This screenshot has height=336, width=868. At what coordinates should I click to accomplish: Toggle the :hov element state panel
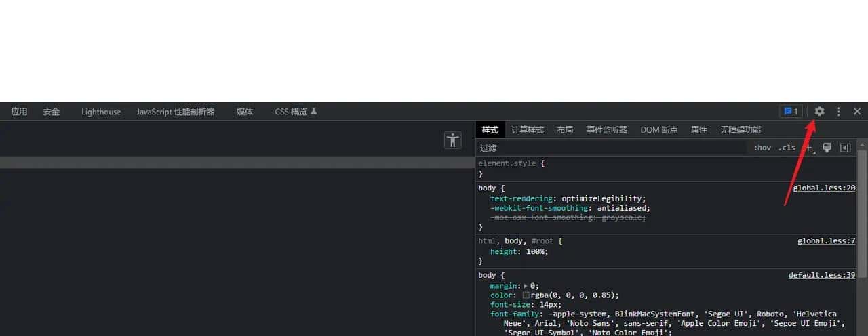pos(762,148)
